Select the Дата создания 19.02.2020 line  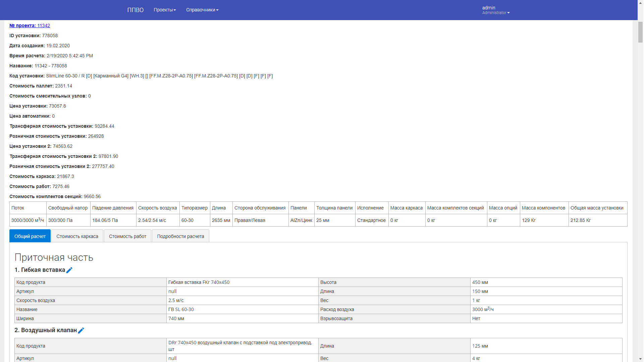(40, 46)
